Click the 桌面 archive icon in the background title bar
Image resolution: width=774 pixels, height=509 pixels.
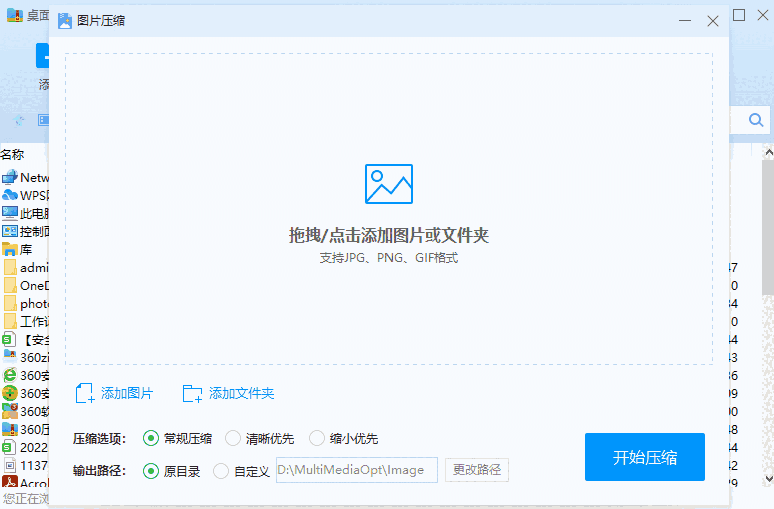(14, 15)
